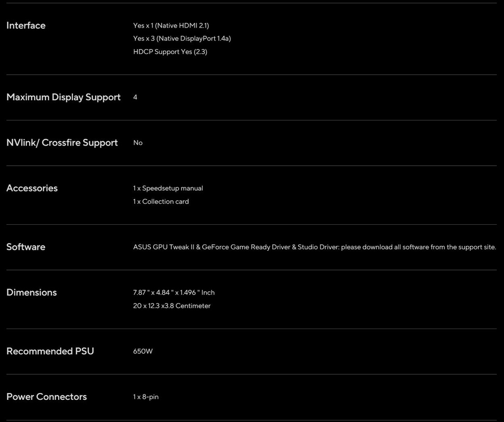Viewport: 504px width, 422px height.
Task: Select the Native DisplayPort 1.4a line
Action: (x=182, y=38)
